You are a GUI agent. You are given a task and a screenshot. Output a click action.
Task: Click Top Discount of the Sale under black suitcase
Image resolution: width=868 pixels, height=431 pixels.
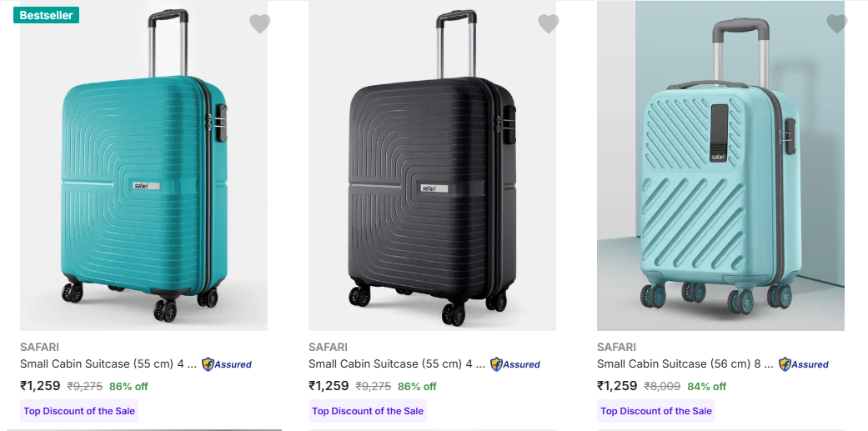(368, 411)
